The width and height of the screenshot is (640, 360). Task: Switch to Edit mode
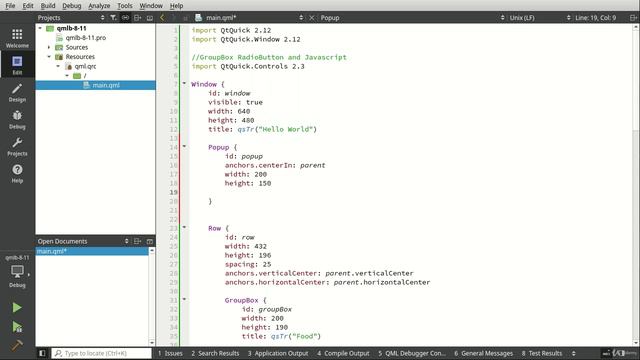[17, 65]
